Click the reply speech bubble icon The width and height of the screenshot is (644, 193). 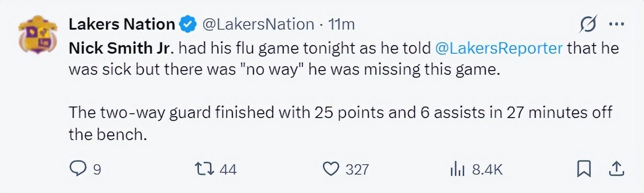click(77, 169)
